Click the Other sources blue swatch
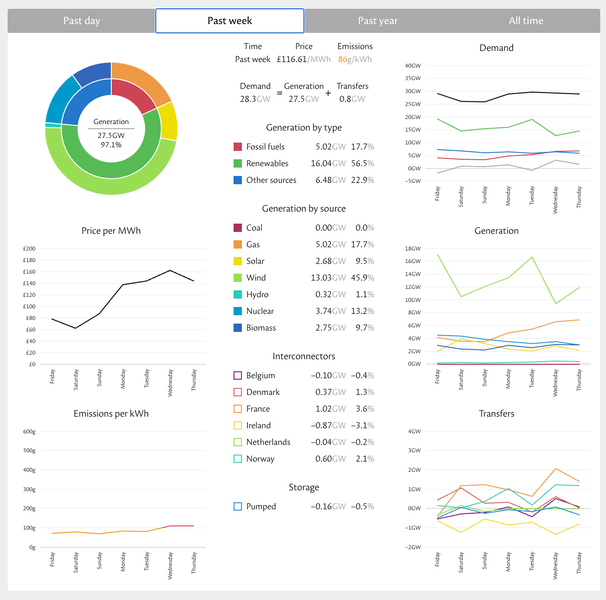606x600 pixels. [238, 180]
